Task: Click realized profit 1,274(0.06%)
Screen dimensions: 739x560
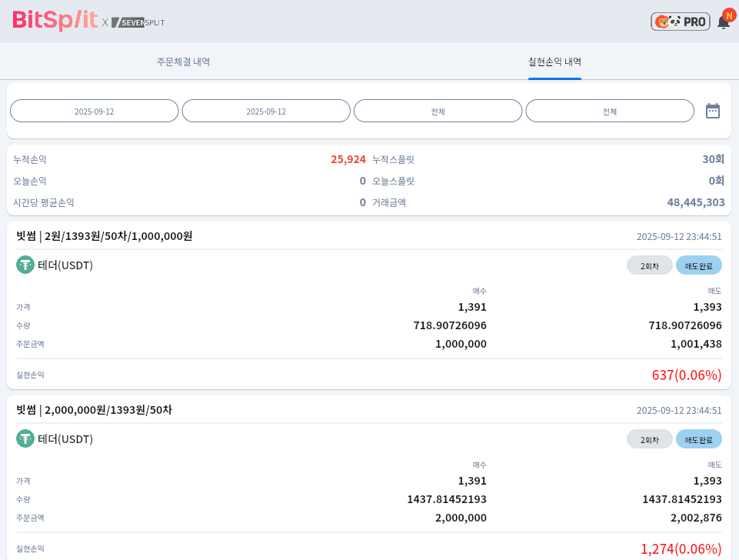Action: [x=681, y=549]
